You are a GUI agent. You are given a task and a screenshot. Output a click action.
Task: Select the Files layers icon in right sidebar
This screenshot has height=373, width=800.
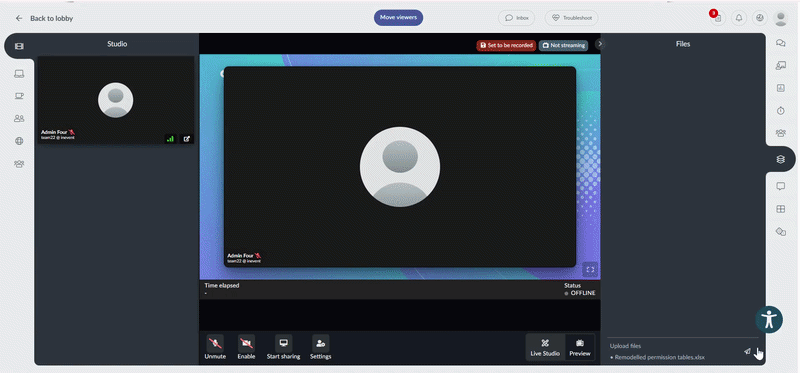coord(780,160)
